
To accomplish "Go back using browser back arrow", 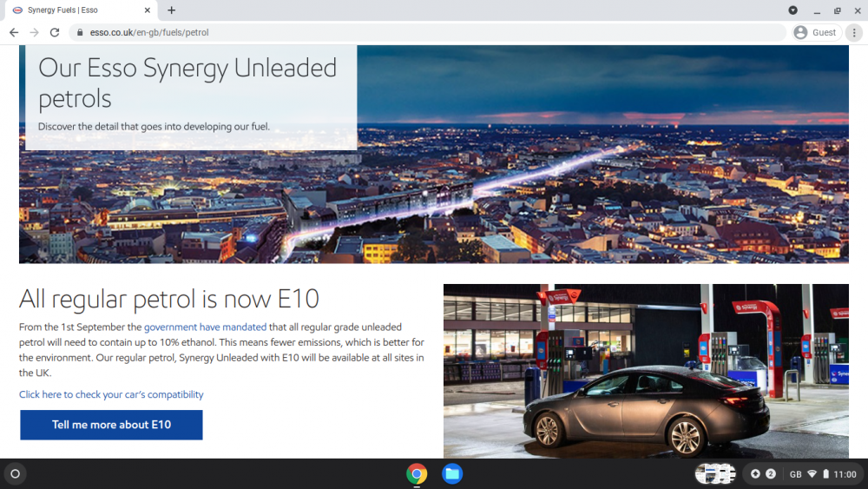I will point(14,33).
